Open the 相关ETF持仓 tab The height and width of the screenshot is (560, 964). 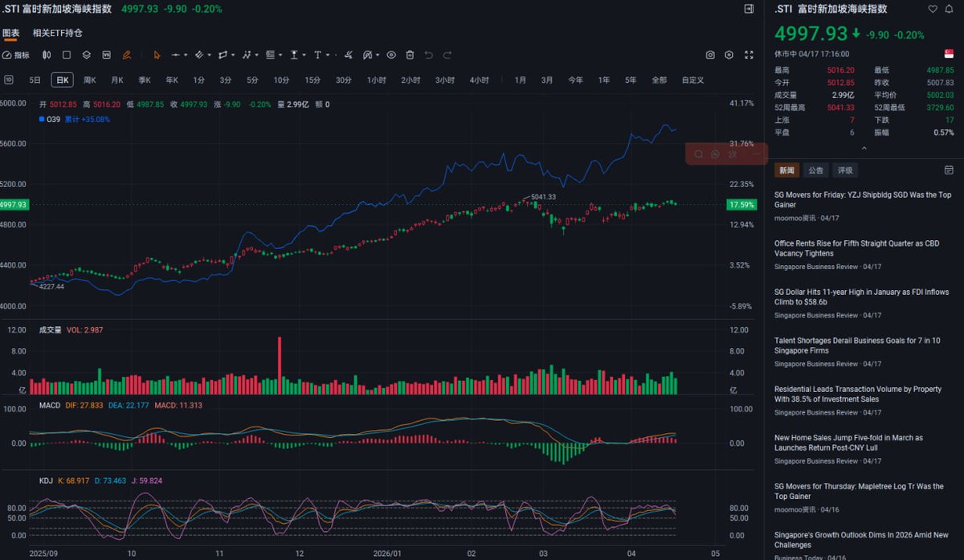58,33
